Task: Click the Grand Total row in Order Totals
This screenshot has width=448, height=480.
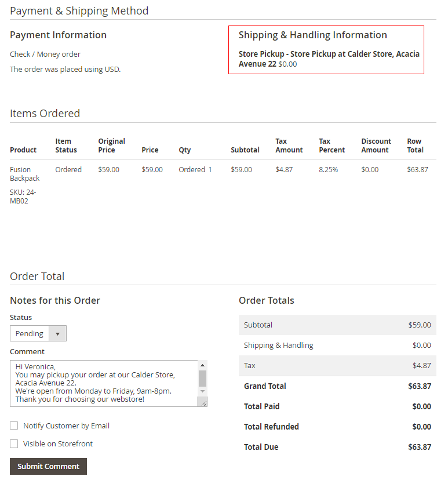Action: point(337,386)
